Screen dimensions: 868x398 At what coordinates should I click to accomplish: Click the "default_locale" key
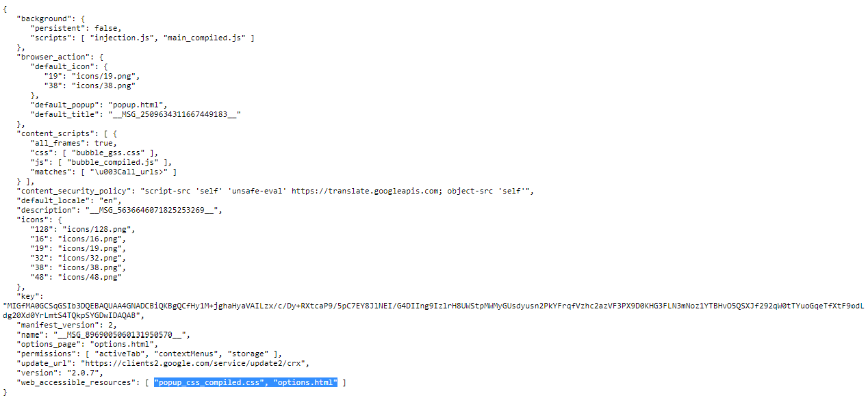pyautogui.click(x=53, y=200)
